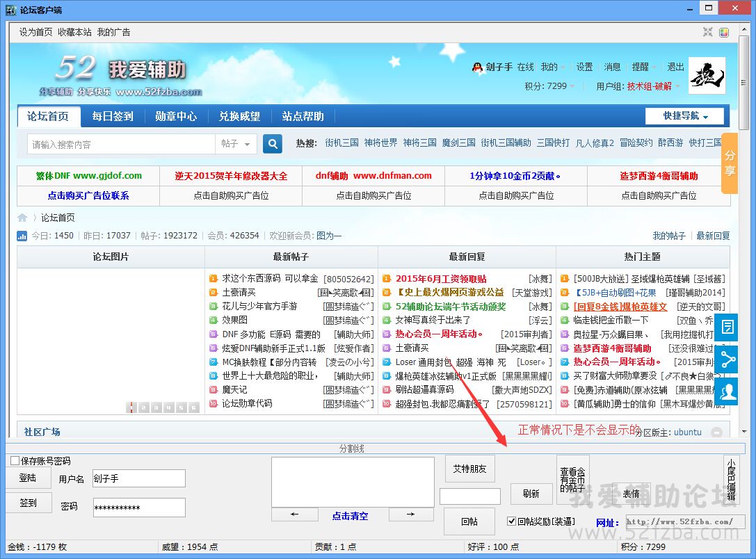Click the QQ penguin icon
Screen dimensions: 756x559
coord(477,67)
